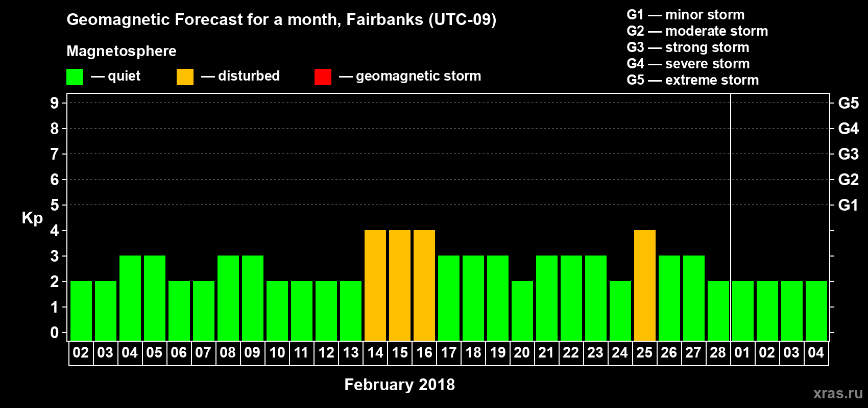This screenshot has height=408, width=868.
Task: Click the '— disturbed' legend label
Action: tap(240, 76)
